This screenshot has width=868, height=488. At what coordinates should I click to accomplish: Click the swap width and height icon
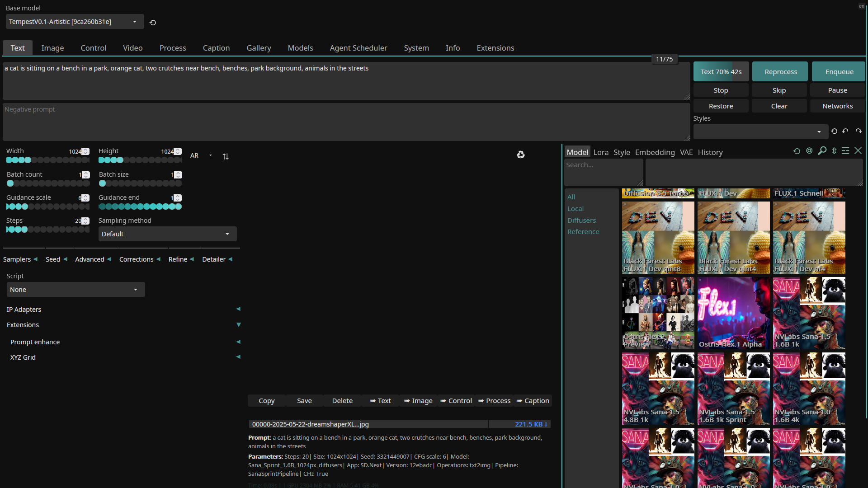coord(226,156)
